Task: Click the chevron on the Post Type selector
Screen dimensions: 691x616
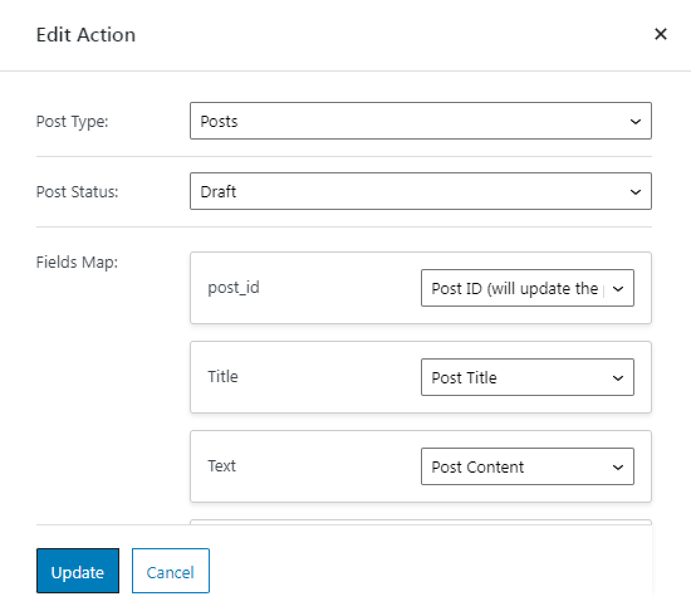Action: coord(636,121)
